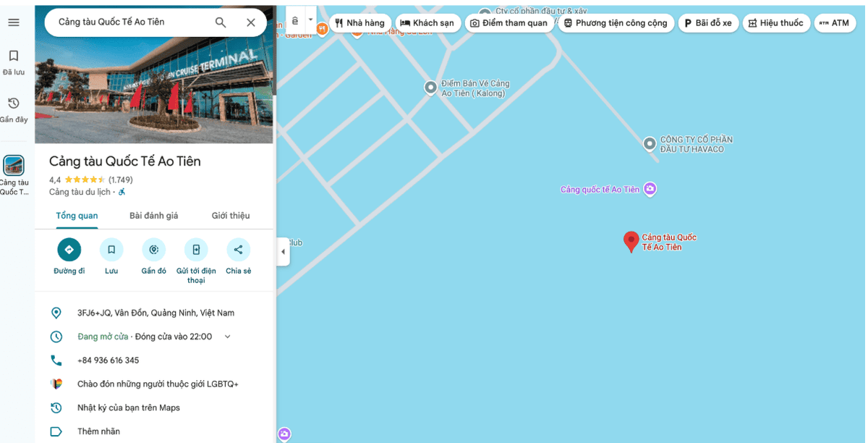Open Gần đây recent history
This screenshot has width=868, height=443.
14,110
